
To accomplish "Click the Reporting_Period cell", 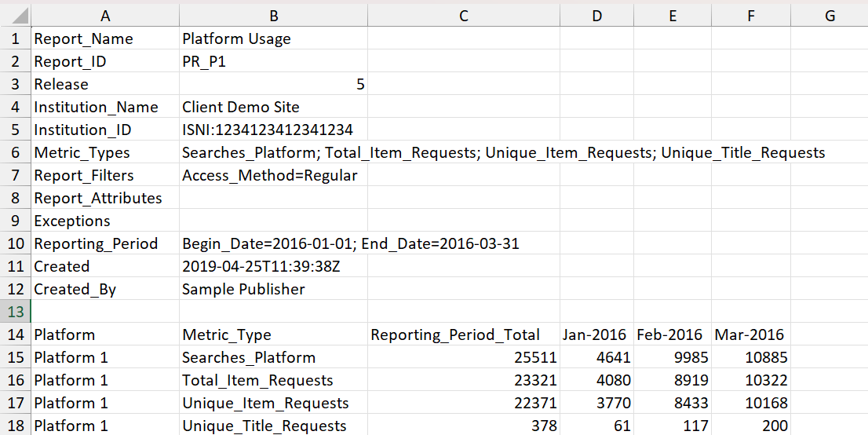I will coord(105,243).
